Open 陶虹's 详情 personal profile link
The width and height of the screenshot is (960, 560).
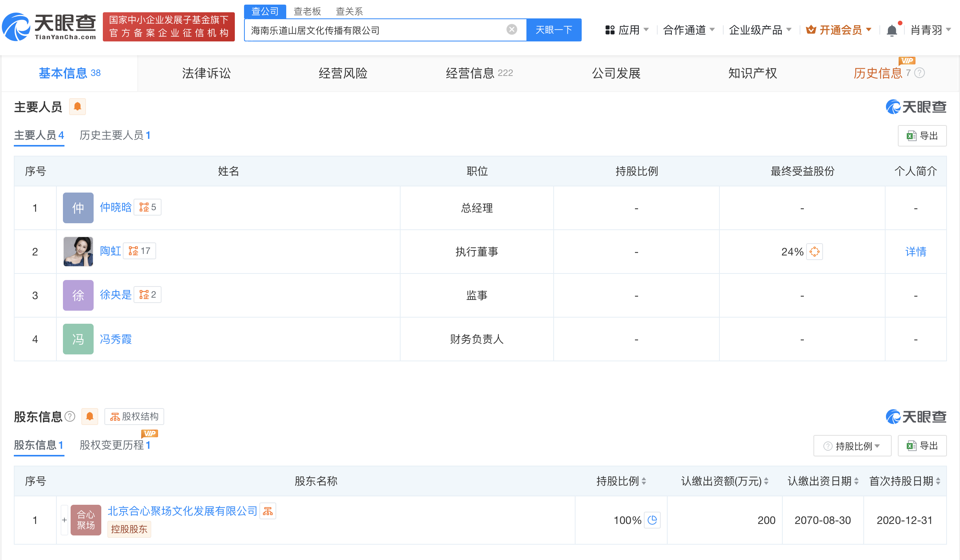(x=915, y=252)
